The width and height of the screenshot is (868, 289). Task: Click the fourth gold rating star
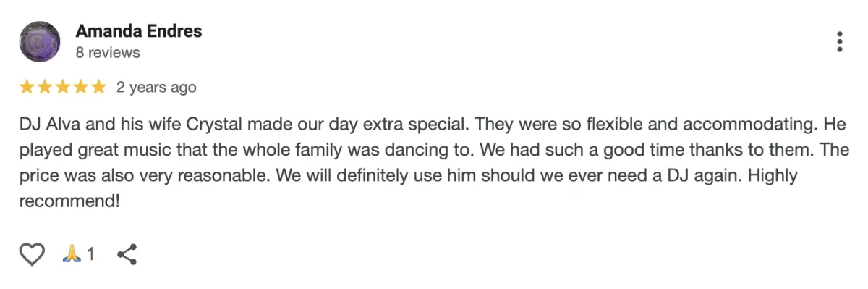click(x=80, y=87)
